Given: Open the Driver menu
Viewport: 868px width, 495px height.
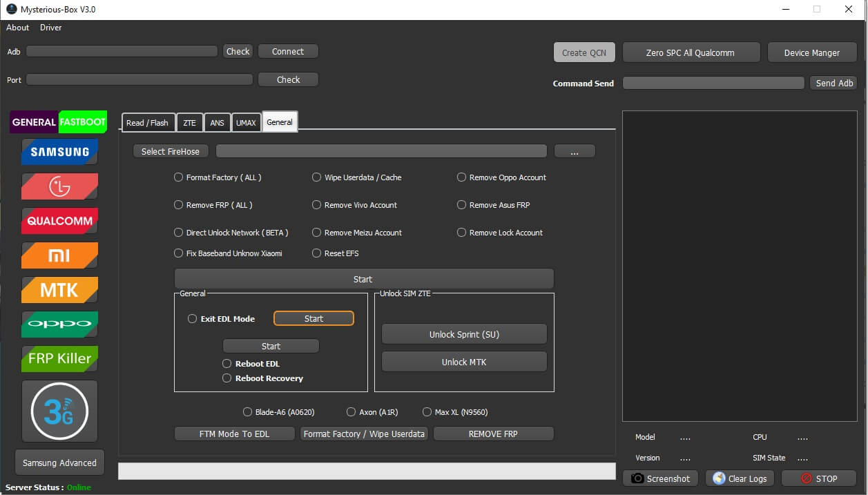Looking at the screenshot, I should [x=50, y=28].
